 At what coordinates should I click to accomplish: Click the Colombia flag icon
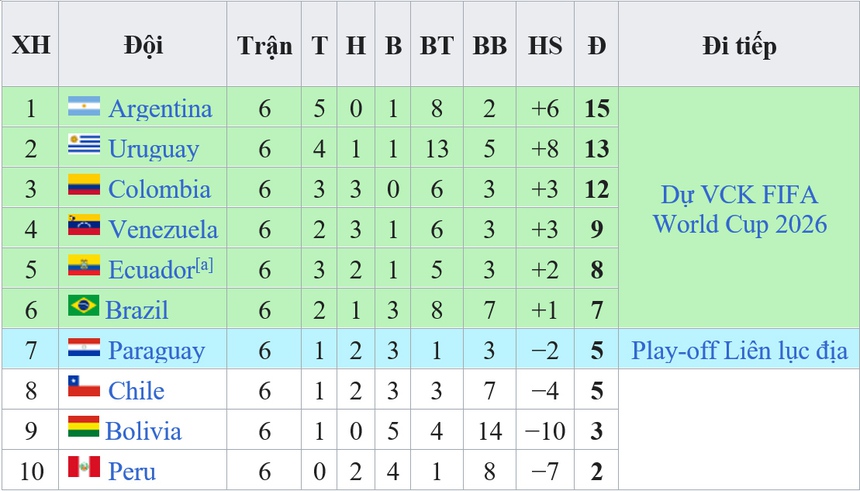pos(84,186)
